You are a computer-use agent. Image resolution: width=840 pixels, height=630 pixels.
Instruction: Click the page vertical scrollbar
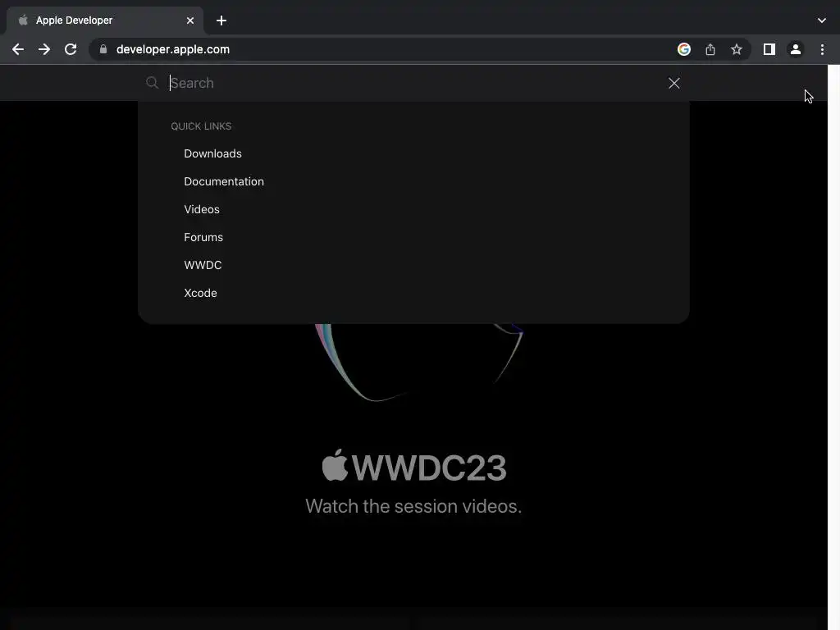(833, 347)
